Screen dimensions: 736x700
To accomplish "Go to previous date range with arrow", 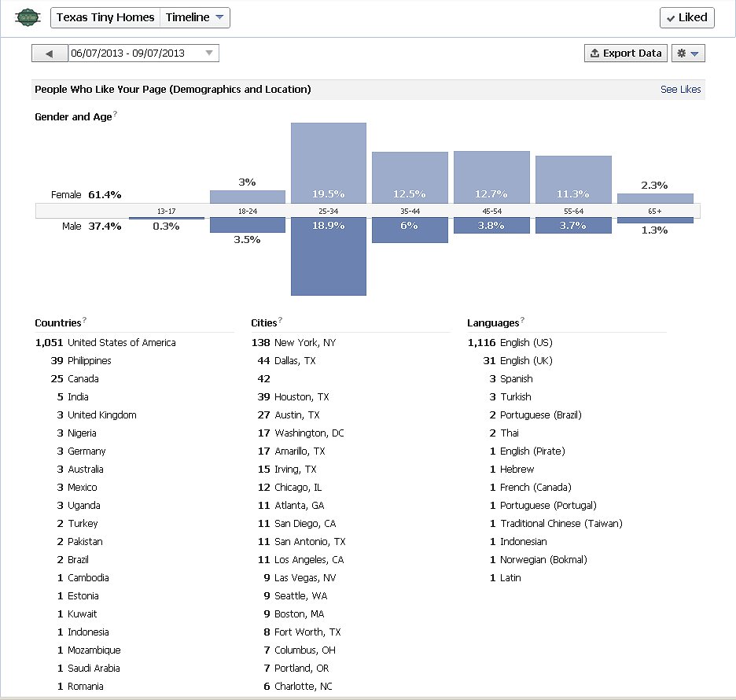I will point(50,53).
